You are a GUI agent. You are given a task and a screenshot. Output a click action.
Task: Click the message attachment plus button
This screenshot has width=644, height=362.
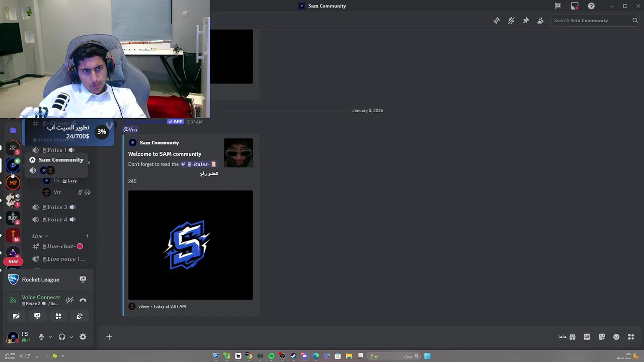(x=109, y=337)
